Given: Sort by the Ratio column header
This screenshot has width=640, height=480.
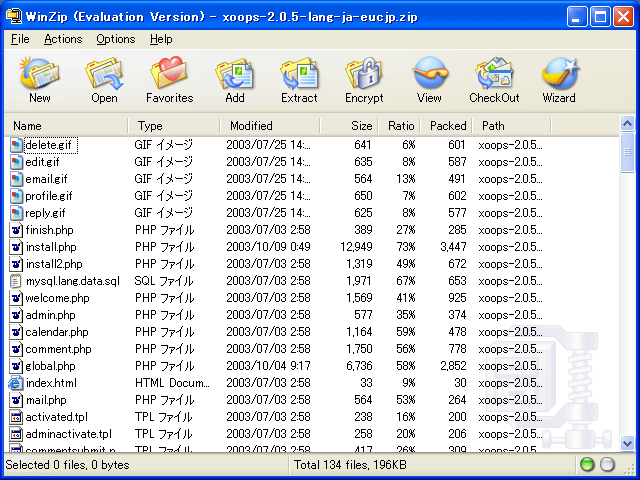Looking at the screenshot, I should coord(399,126).
